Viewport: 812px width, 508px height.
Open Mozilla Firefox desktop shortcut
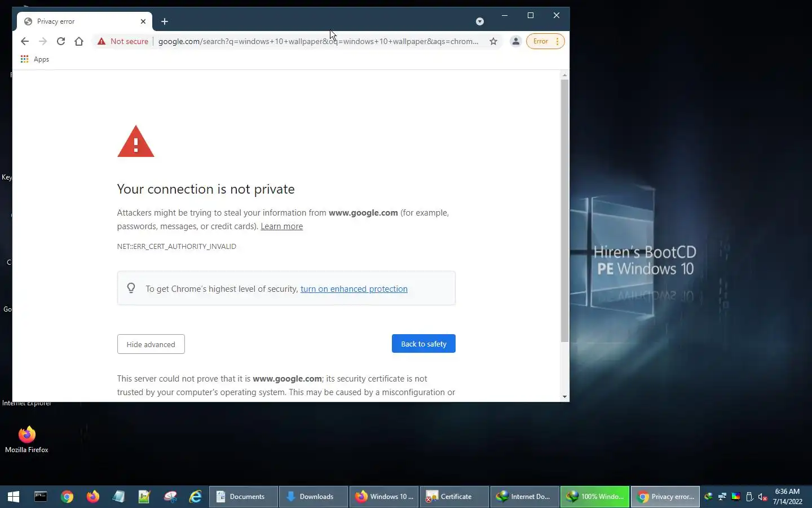(27, 439)
